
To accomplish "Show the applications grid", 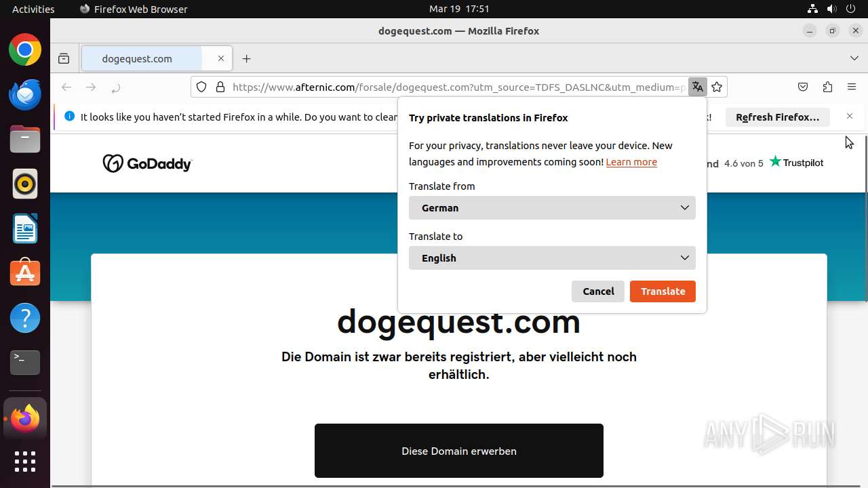I will [x=25, y=462].
